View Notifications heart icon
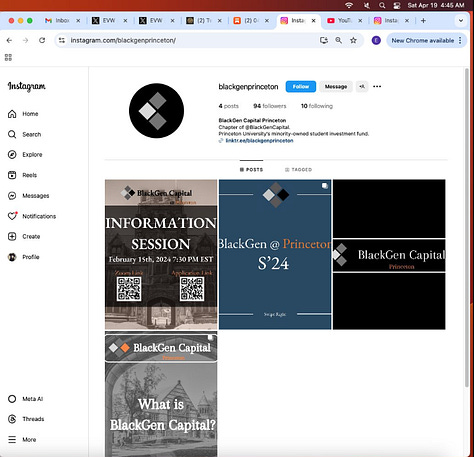 [x=12, y=216]
